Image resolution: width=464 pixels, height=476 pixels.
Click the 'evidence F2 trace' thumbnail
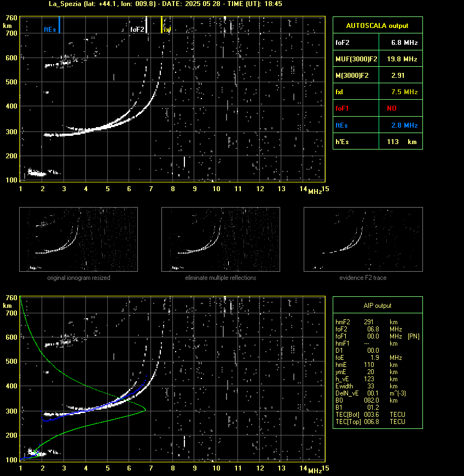363,239
